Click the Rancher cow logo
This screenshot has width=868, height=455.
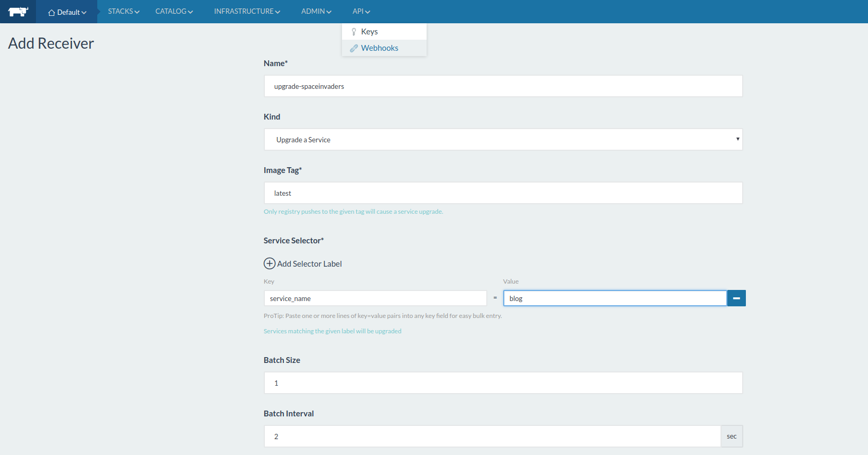18,12
